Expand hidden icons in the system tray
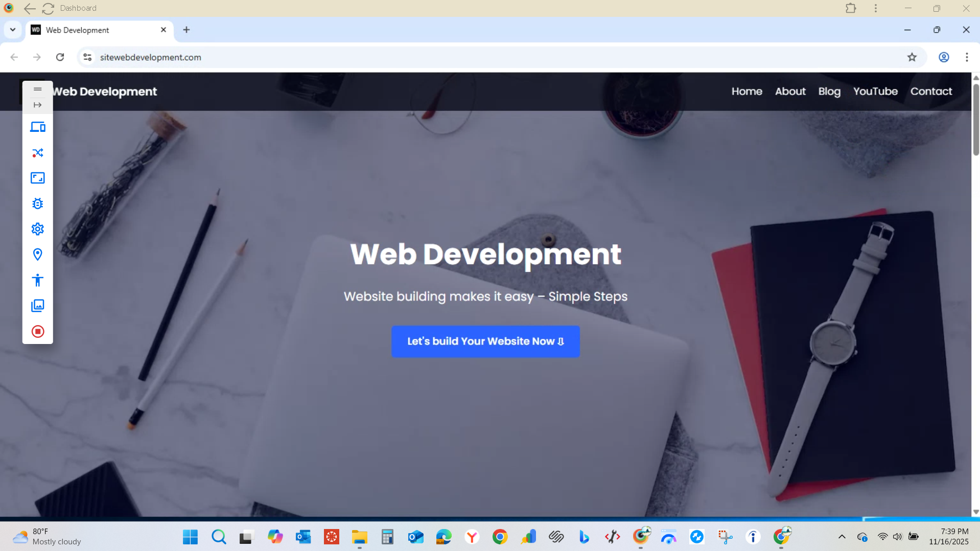 [x=842, y=537]
